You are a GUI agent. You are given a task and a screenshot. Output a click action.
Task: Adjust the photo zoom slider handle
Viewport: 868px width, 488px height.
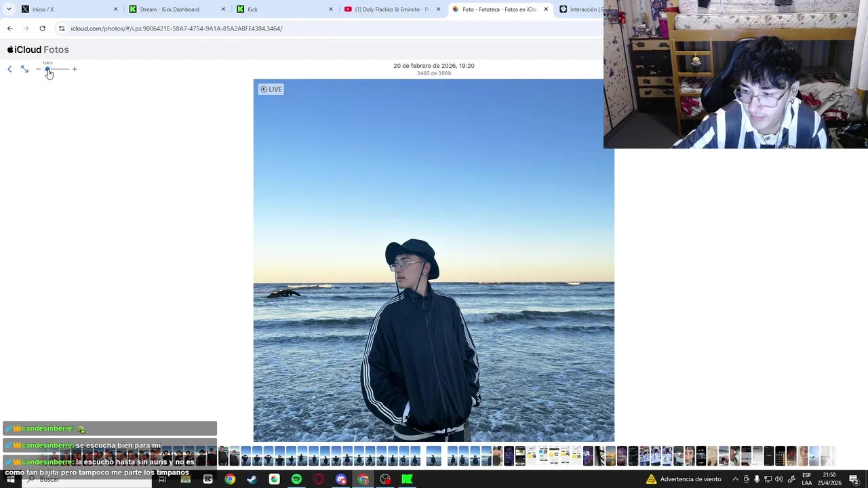coord(47,69)
